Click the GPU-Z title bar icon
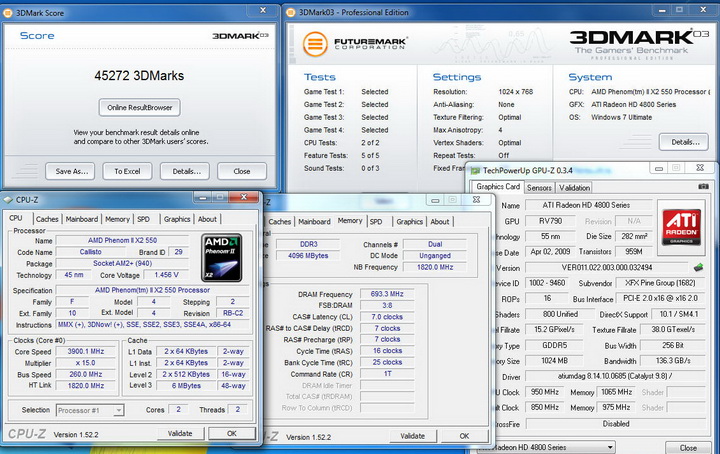This screenshot has height=454, width=720. pyautogui.click(x=476, y=171)
